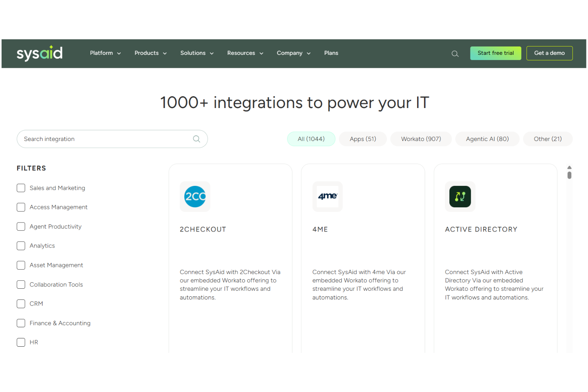Viewport: 588px width, 392px height.
Task: Open the search icon in the navbar
Action: [455, 53]
